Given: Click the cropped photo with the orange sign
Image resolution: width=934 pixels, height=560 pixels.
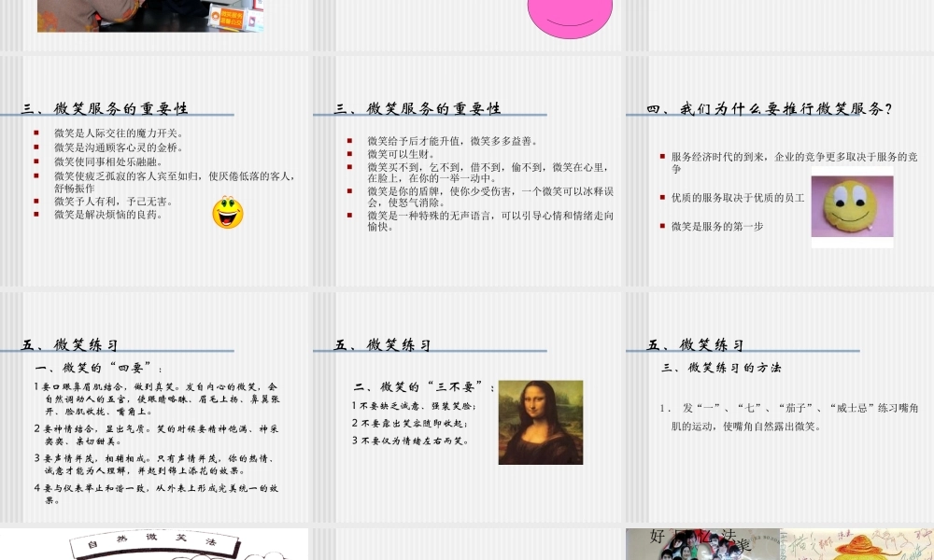Looking at the screenshot, I should tap(150, 16).
